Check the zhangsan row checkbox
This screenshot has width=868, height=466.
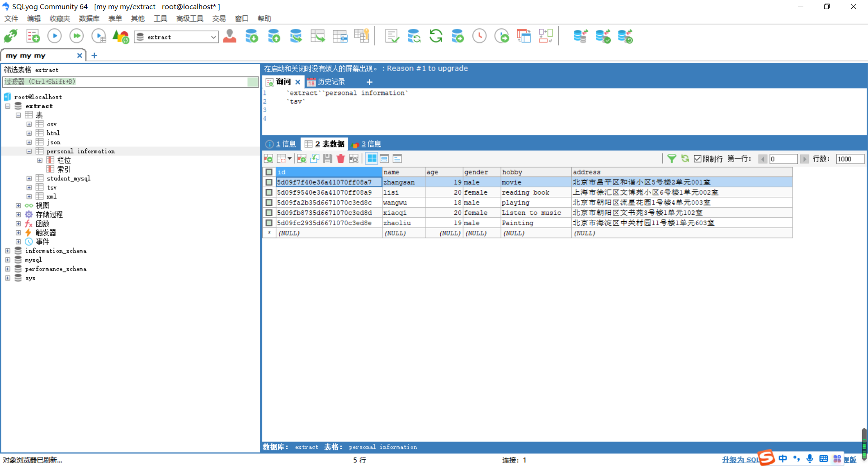(x=269, y=182)
